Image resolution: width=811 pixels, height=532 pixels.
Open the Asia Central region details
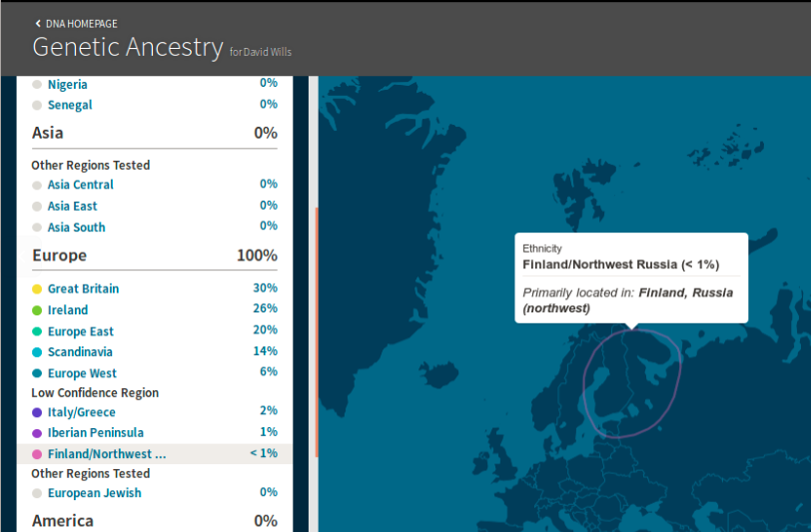[80, 185]
